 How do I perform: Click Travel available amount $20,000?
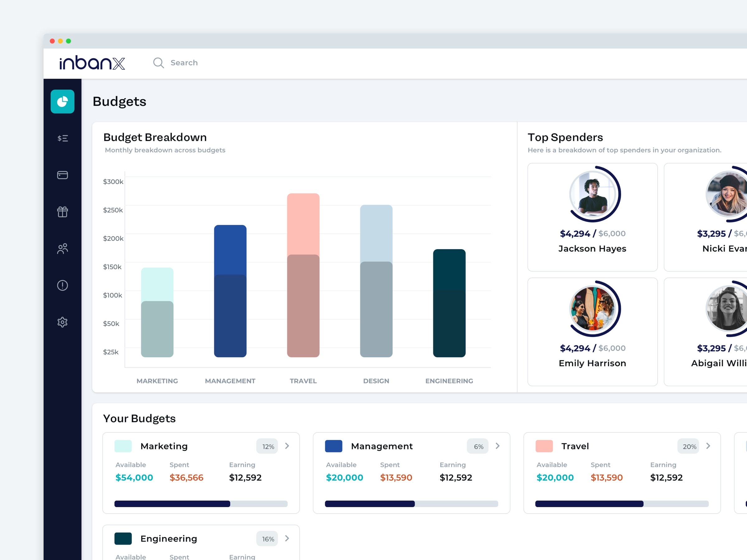coord(555,478)
